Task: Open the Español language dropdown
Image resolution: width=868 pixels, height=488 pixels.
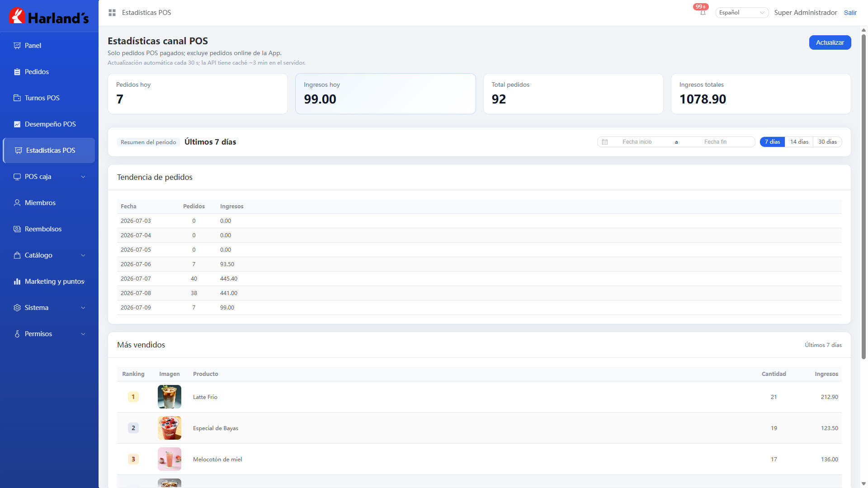Action: pyautogui.click(x=742, y=13)
